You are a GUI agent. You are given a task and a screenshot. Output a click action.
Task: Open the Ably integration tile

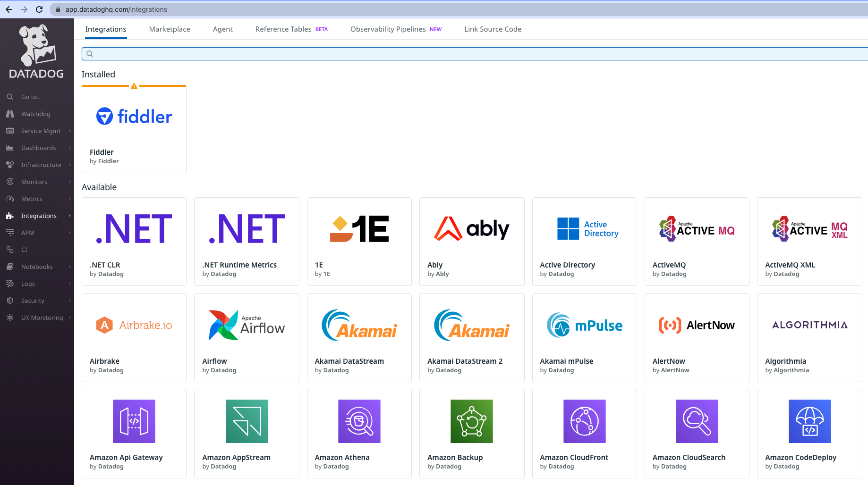click(x=472, y=242)
